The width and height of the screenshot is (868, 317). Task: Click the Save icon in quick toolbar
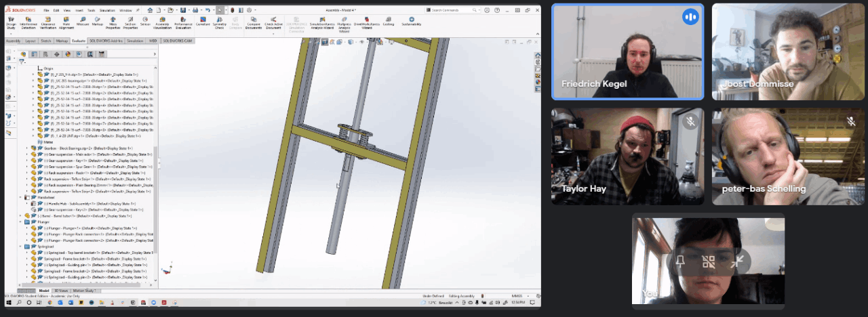[x=183, y=10]
